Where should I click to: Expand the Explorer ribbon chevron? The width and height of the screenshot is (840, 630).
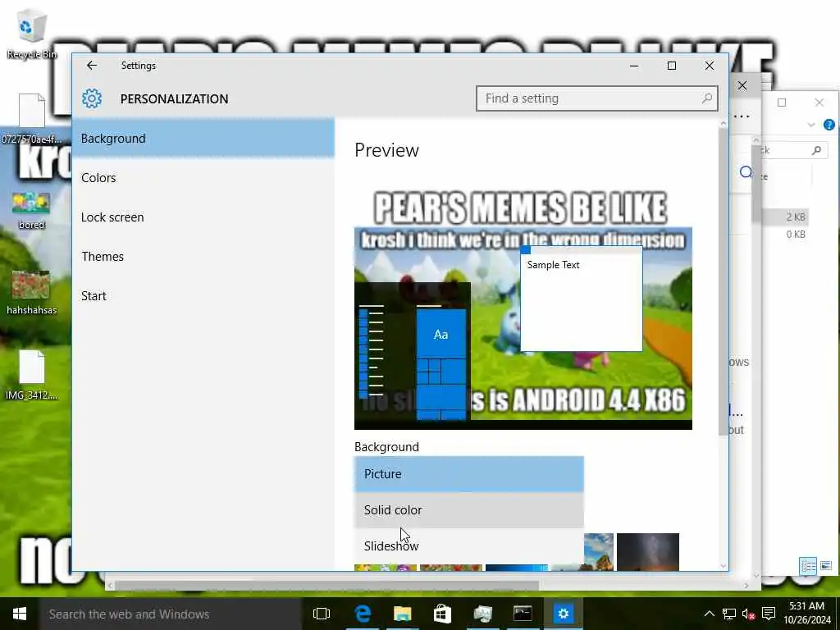811,125
